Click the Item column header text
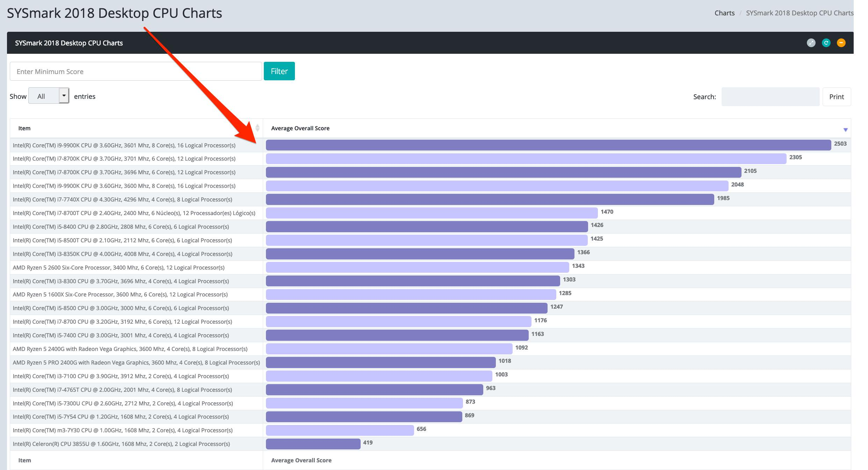 24,128
